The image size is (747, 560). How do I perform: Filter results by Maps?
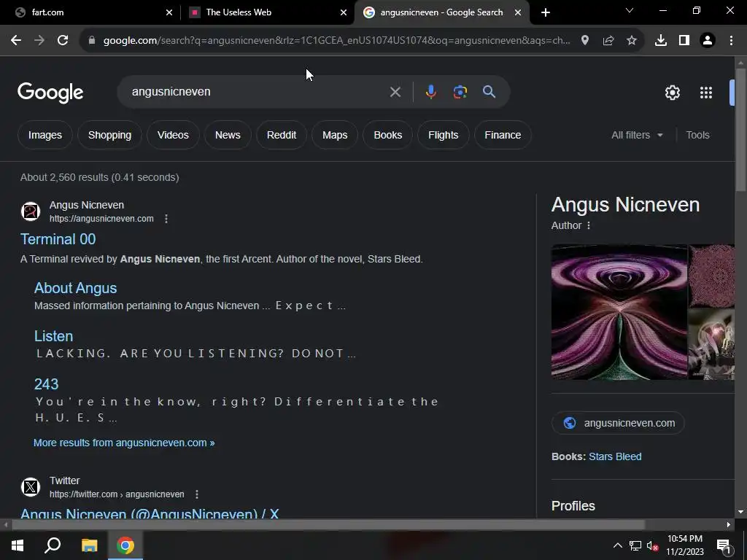click(x=335, y=135)
